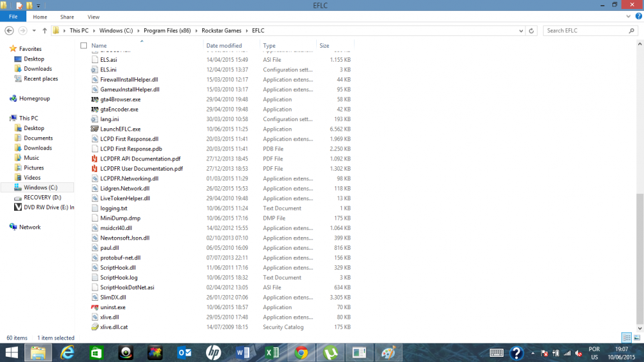Open Paint from the taskbar

(x=388, y=352)
